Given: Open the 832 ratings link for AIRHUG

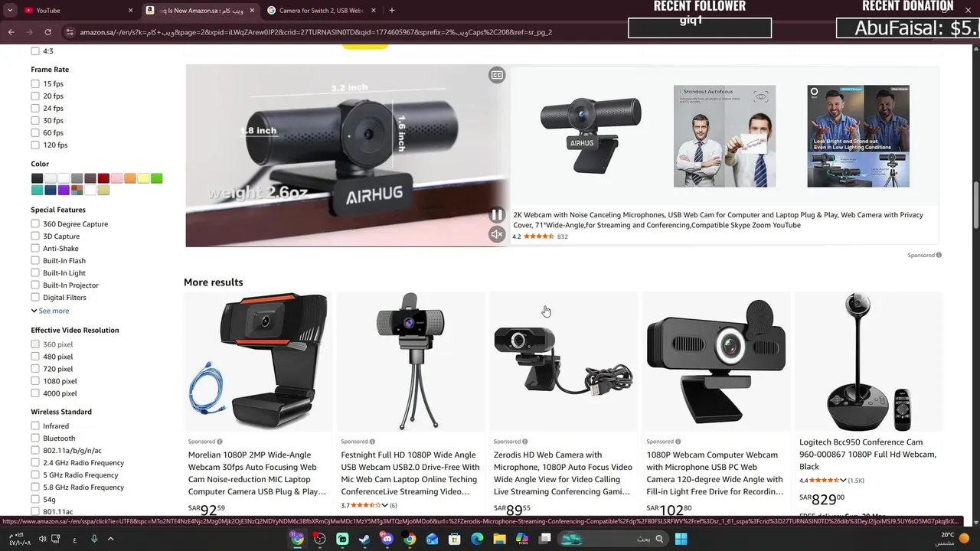Looking at the screenshot, I should tap(562, 236).
